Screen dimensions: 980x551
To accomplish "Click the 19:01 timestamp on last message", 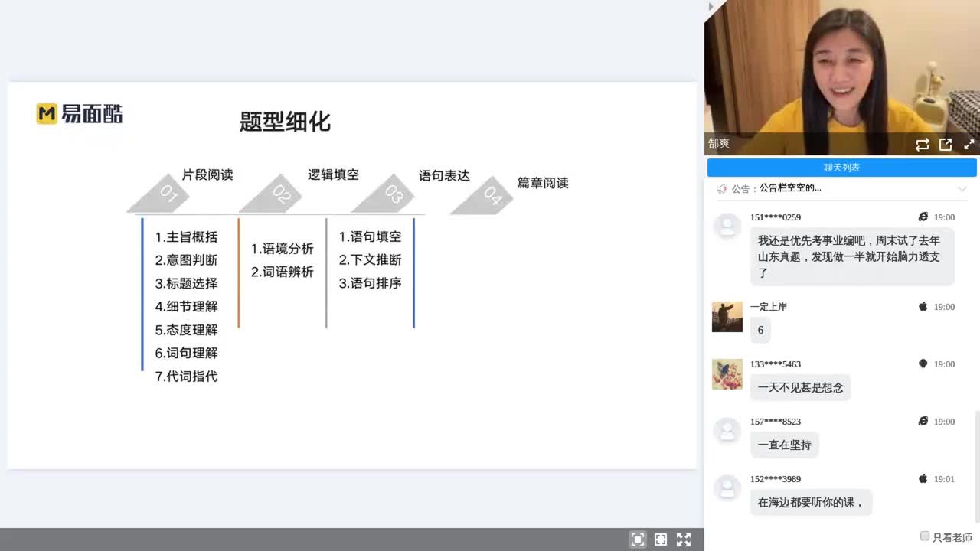I will coord(944,479).
